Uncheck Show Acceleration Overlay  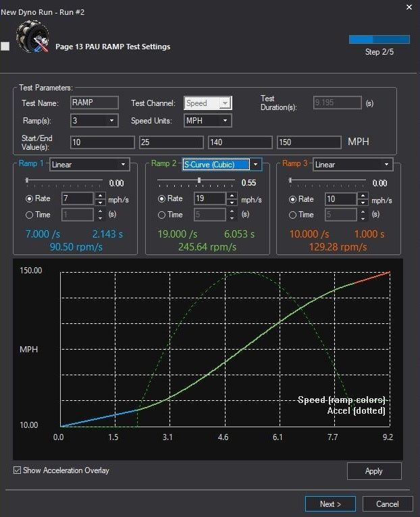point(17,470)
